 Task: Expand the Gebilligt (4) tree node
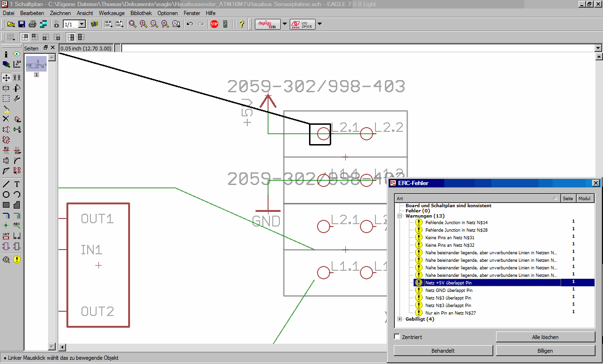[400, 319]
